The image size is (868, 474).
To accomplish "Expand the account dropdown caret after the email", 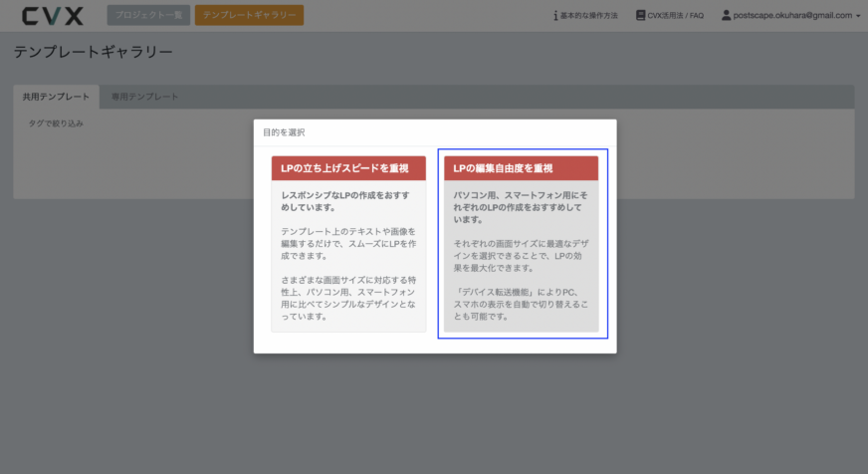I will pos(858,16).
